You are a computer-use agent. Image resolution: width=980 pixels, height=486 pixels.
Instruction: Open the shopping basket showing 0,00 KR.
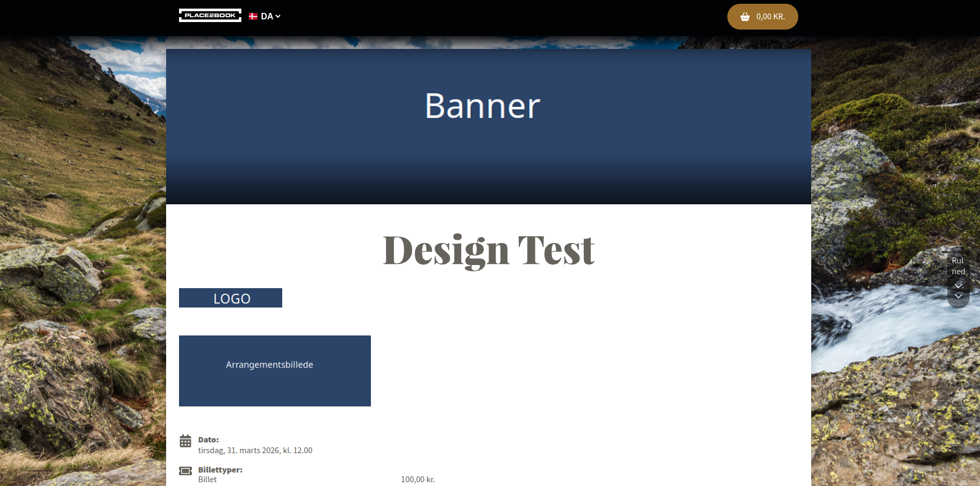(x=762, y=17)
